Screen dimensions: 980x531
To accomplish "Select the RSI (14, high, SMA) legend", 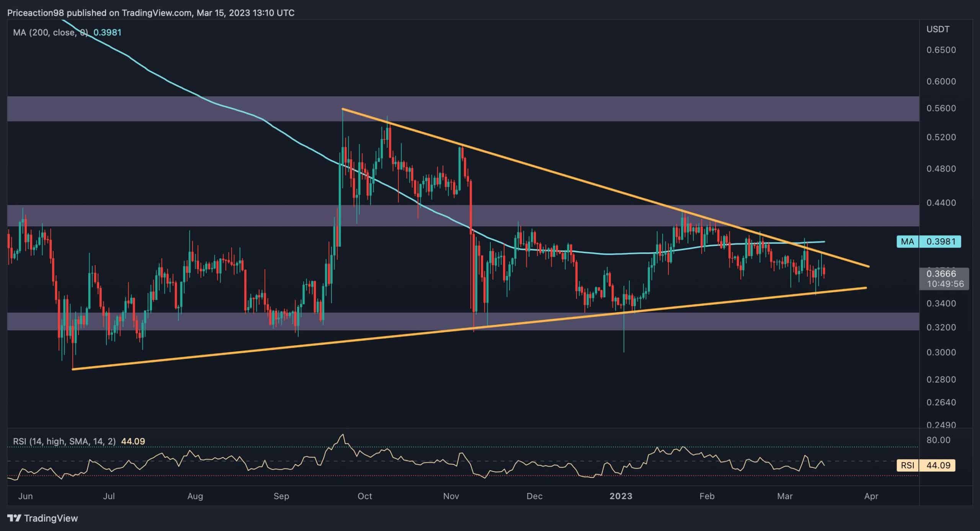I will click(x=64, y=441).
